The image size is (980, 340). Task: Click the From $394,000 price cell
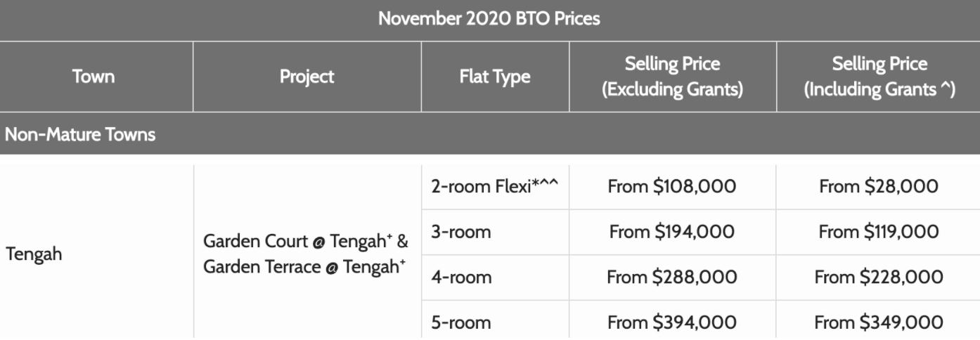673,322
